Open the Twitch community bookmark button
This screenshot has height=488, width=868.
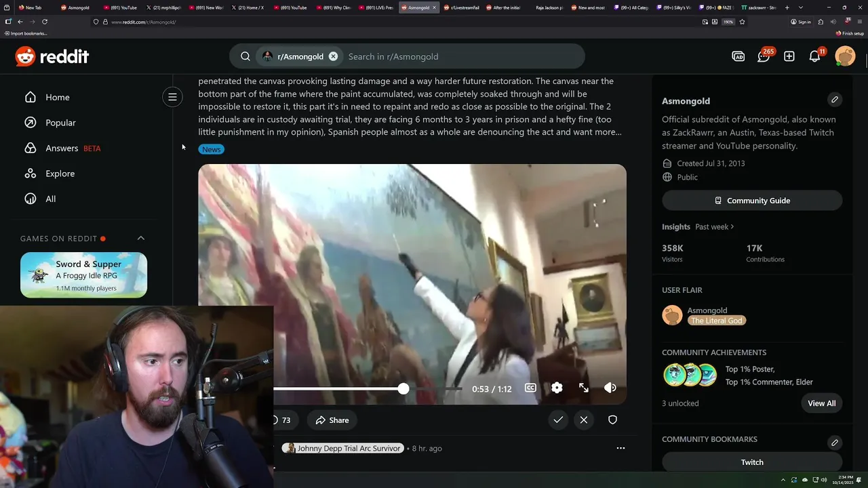click(752, 462)
